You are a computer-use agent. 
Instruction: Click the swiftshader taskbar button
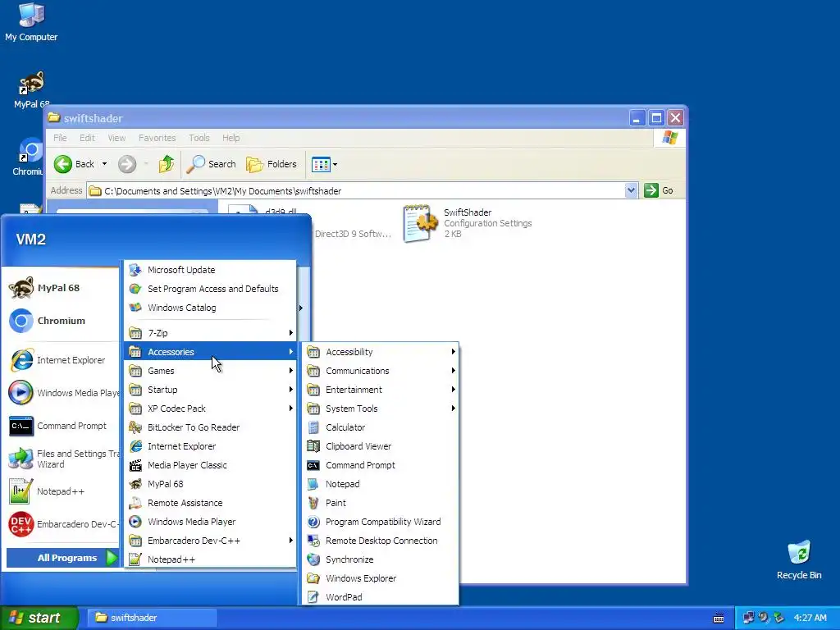(152, 618)
